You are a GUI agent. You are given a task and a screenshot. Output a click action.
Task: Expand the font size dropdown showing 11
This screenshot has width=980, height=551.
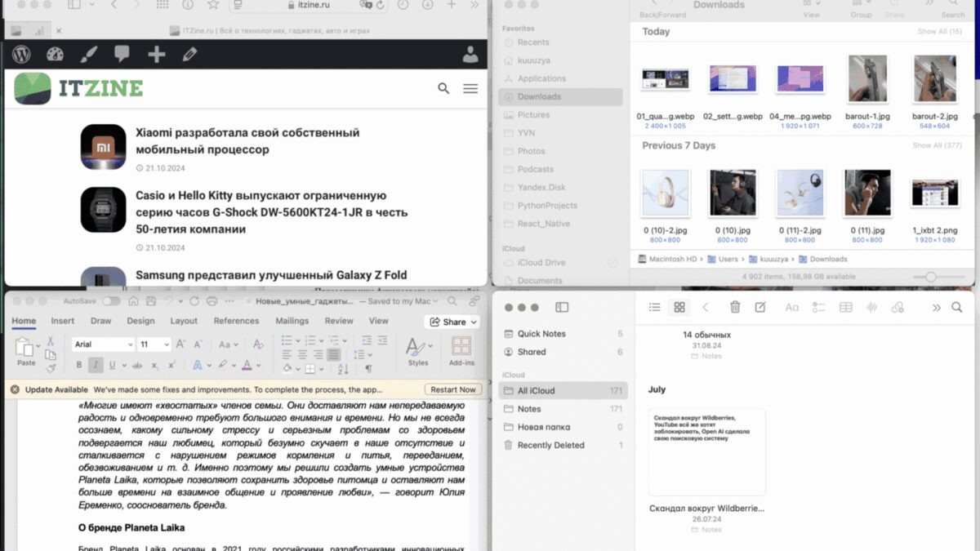pyautogui.click(x=154, y=344)
